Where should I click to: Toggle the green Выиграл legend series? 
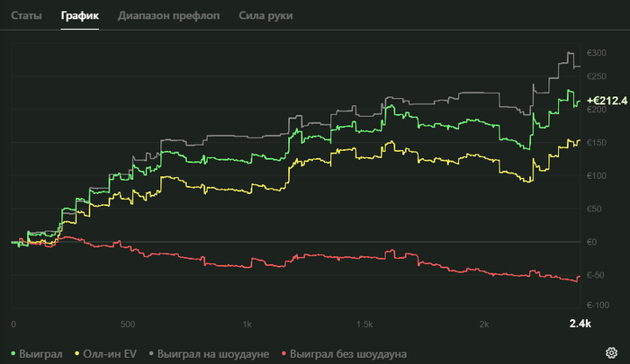coord(36,353)
